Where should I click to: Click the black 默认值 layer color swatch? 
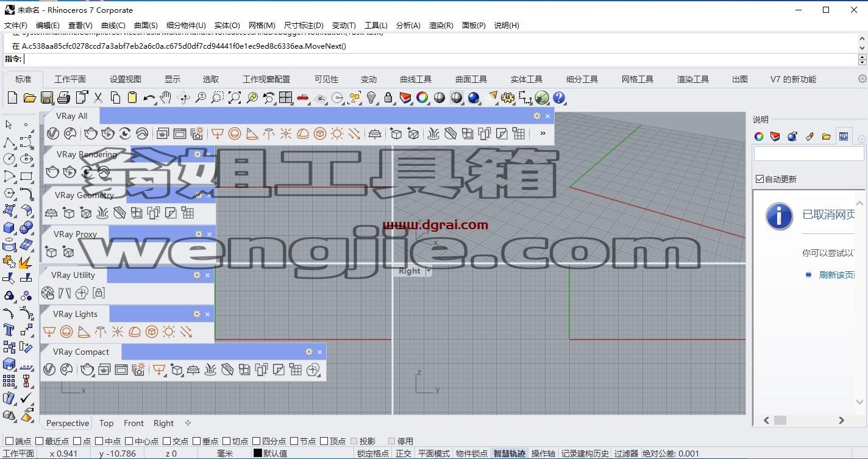coord(258,453)
